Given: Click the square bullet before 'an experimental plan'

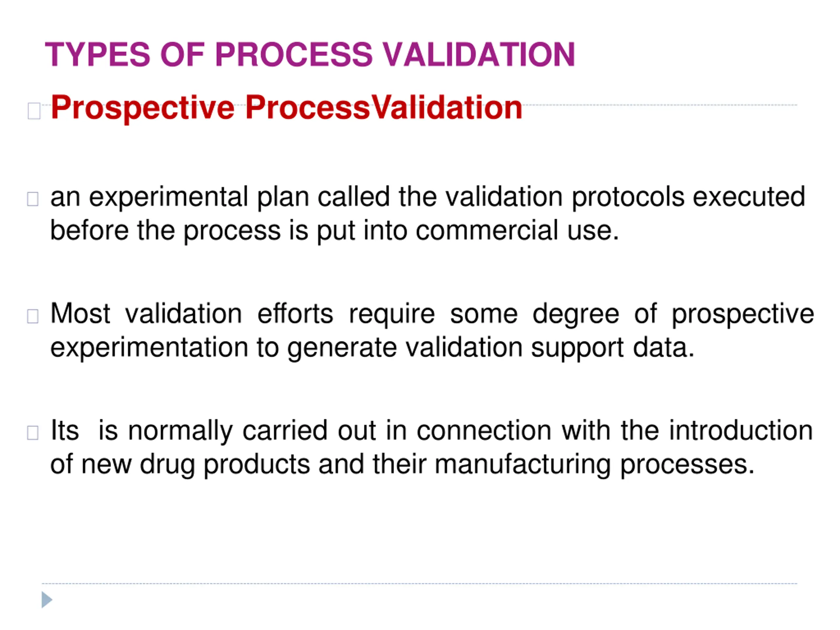Looking at the screenshot, I should [33, 199].
